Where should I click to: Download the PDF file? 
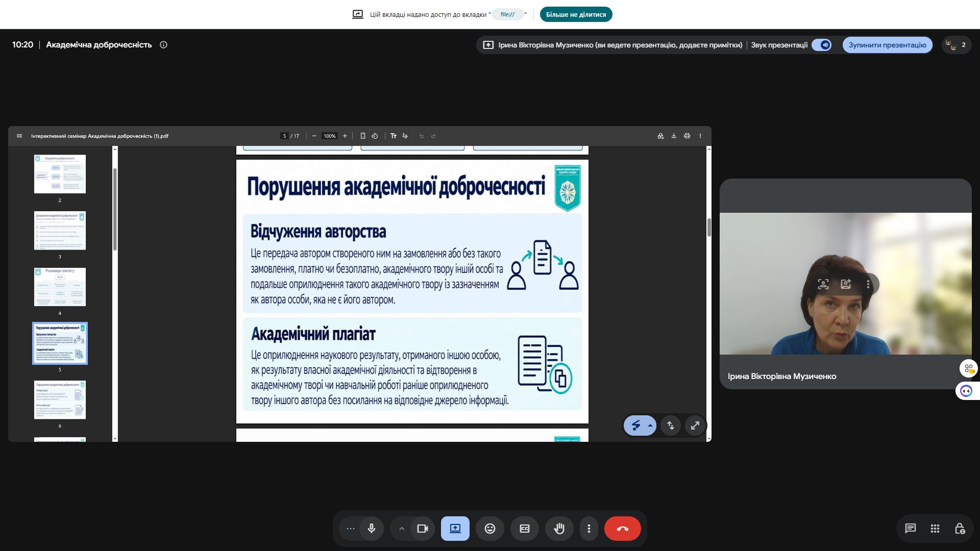[x=674, y=136]
